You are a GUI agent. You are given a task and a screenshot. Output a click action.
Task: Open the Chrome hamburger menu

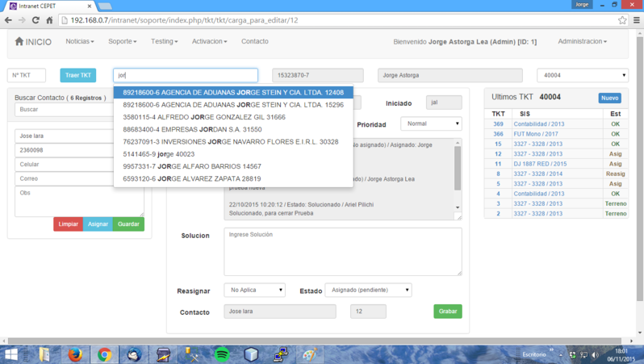[x=636, y=20]
